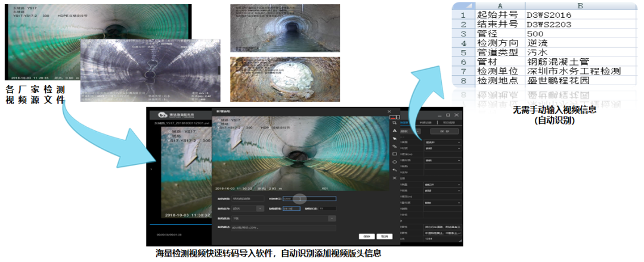
Task: Select spreadsheet row header 8
Action: coord(463,81)
